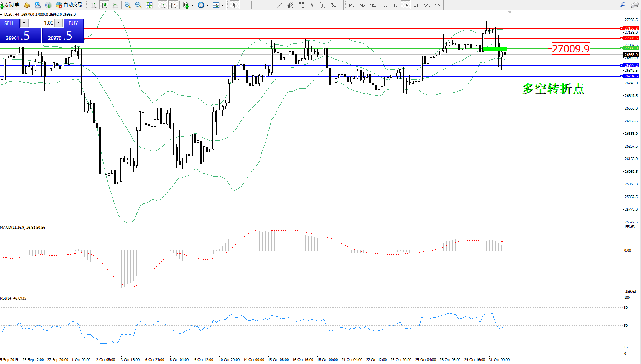Open the indicators list dropdown arrow

(192, 5)
